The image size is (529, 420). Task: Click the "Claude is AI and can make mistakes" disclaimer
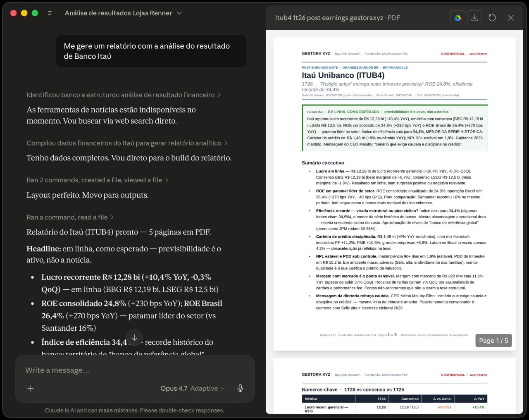pos(134,410)
